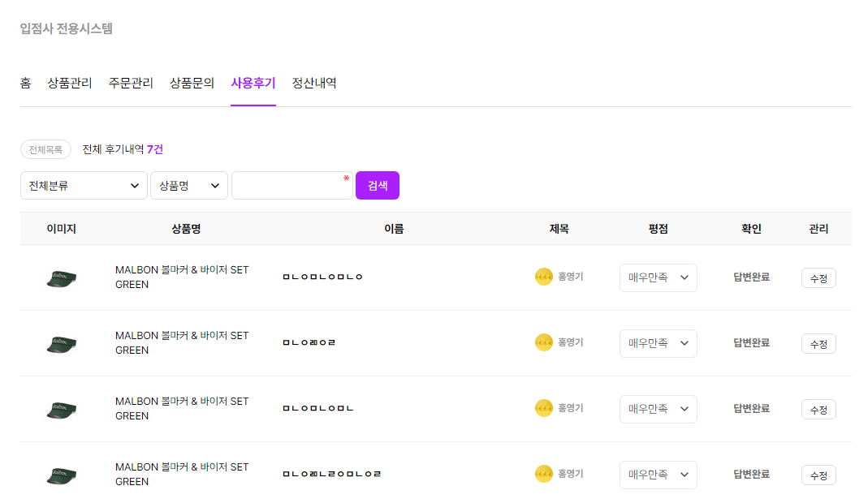The width and height of the screenshot is (868, 503).
Task: Click 홍영기 title text in the third row
Action: pyautogui.click(x=571, y=408)
